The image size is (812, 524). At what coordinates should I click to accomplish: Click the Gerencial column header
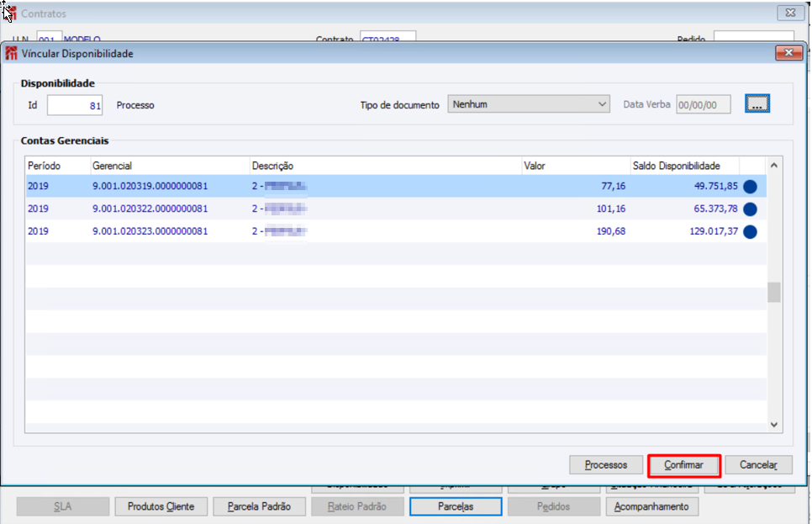pyautogui.click(x=171, y=166)
